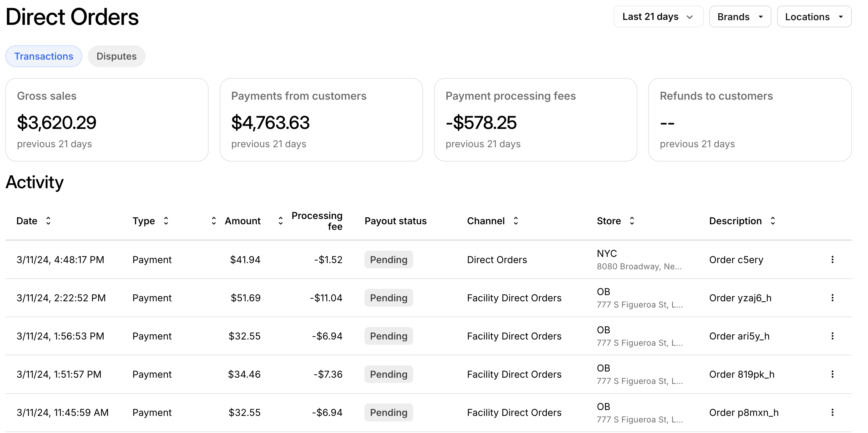Expand the Brands filter dropdown
The height and width of the screenshot is (433, 868).
click(x=740, y=16)
